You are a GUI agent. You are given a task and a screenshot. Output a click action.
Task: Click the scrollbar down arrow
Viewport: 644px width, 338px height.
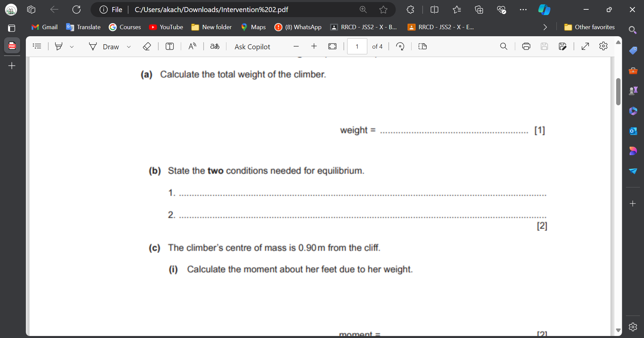tap(618, 331)
